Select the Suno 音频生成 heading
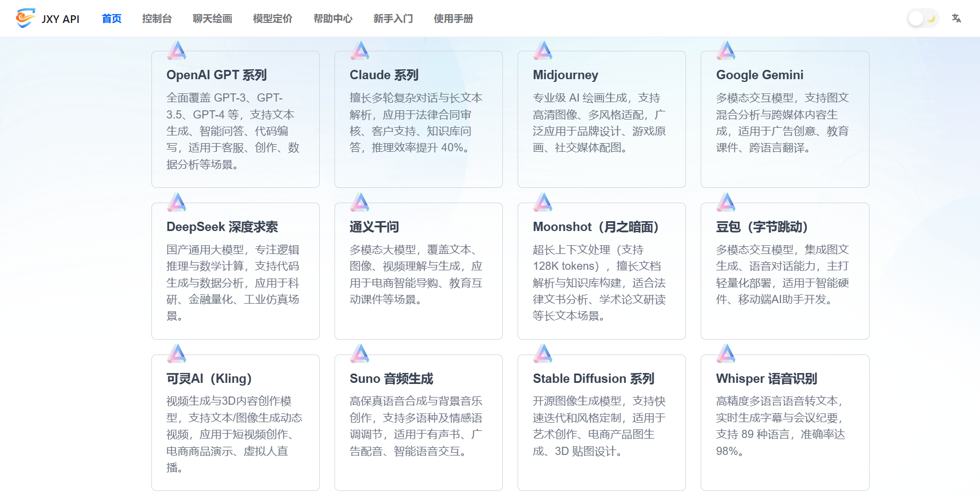 point(391,378)
